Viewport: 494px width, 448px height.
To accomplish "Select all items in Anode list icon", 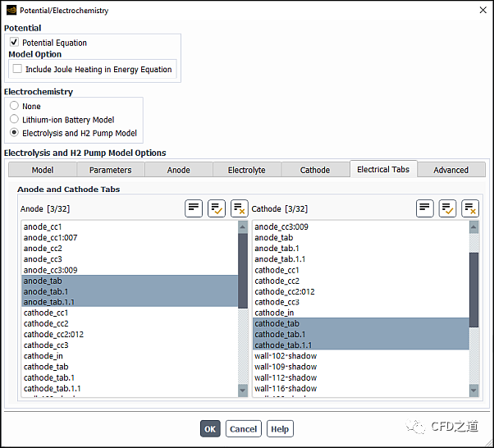I will tap(216, 208).
